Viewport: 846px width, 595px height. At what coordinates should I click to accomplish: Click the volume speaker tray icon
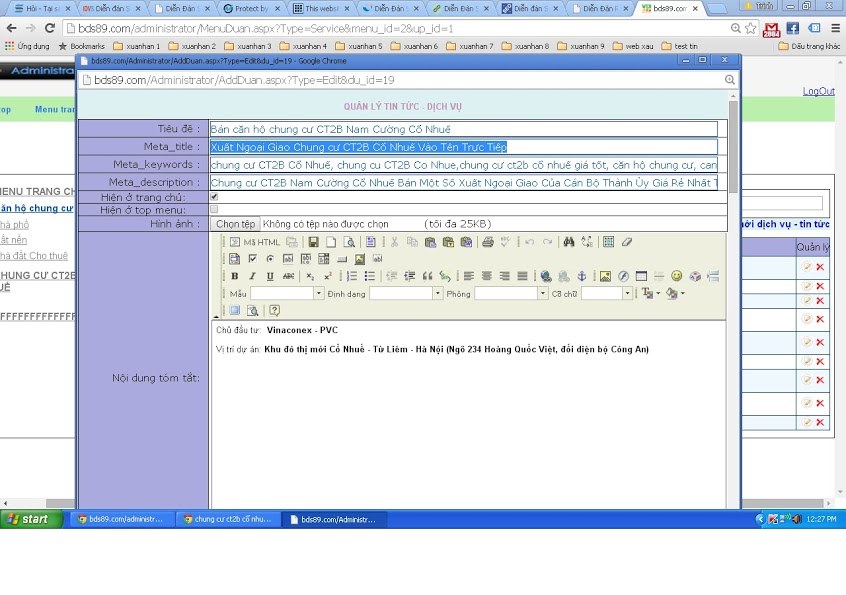click(x=796, y=519)
